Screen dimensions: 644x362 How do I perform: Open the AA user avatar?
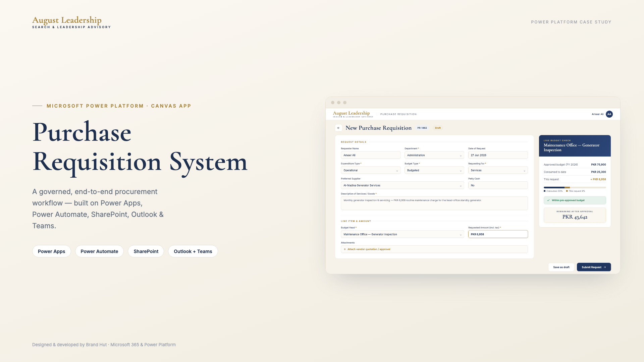click(x=609, y=114)
